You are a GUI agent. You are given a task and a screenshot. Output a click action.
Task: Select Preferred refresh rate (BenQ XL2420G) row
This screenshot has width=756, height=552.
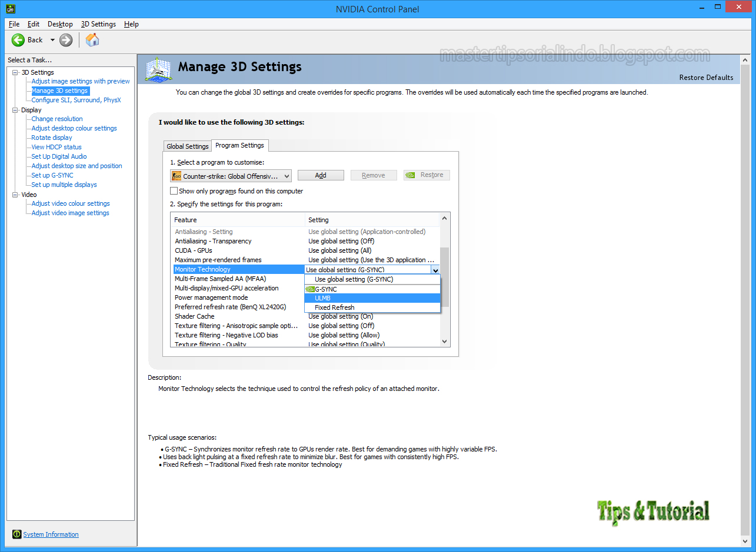[x=238, y=307]
